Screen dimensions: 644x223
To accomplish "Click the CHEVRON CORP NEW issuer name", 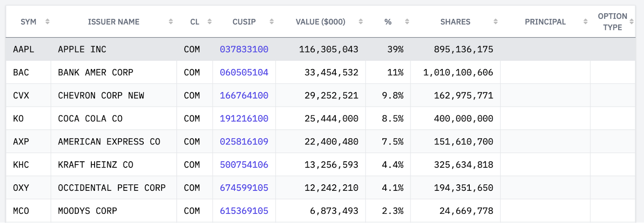I will coord(101,96).
